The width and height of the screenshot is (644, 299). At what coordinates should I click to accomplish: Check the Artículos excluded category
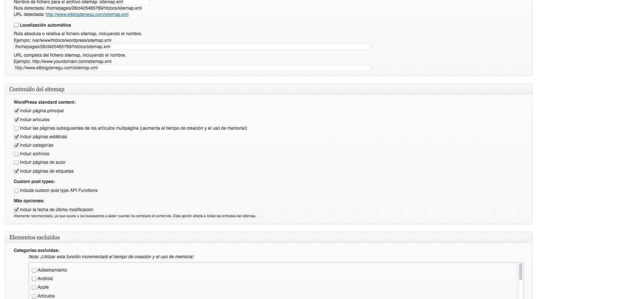(34, 296)
